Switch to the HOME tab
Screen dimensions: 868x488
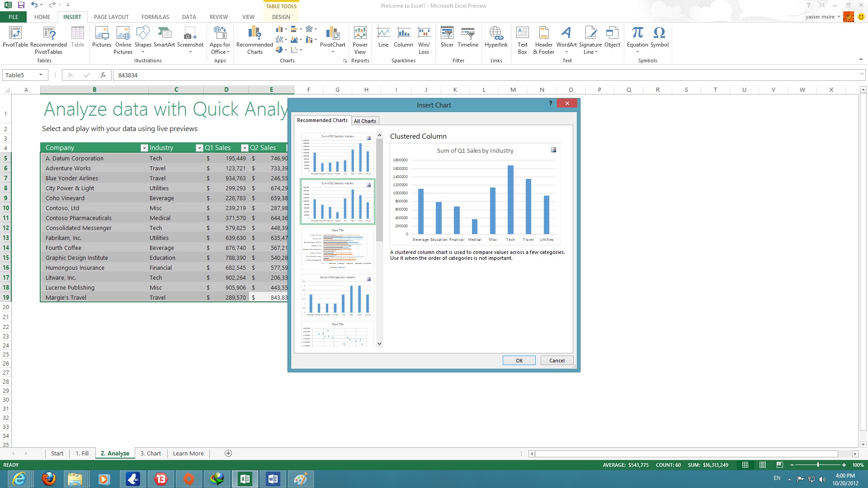pyautogui.click(x=42, y=17)
